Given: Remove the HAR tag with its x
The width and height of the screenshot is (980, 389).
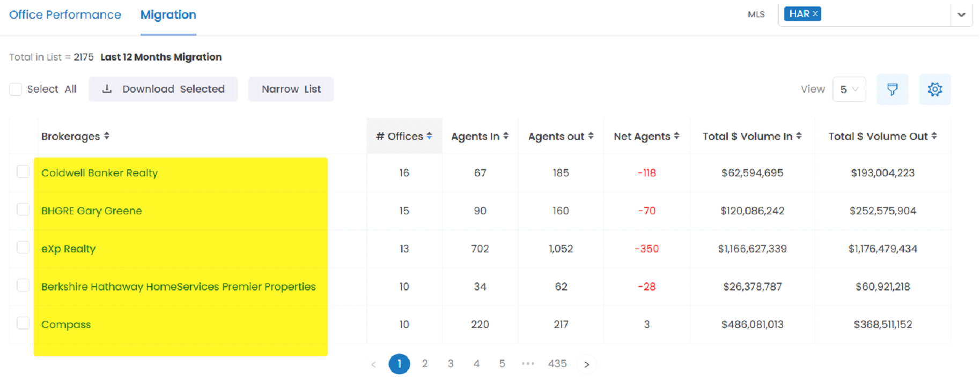Looking at the screenshot, I should (x=815, y=14).
